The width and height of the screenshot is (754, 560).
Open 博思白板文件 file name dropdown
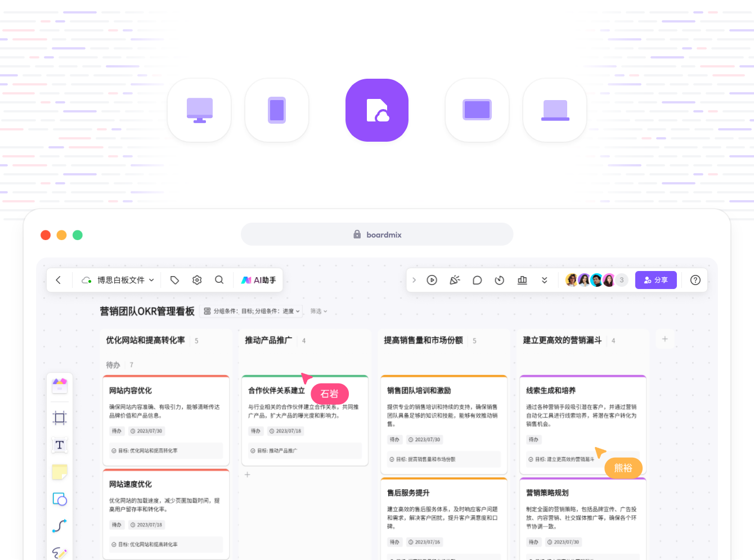coord(125,280)
